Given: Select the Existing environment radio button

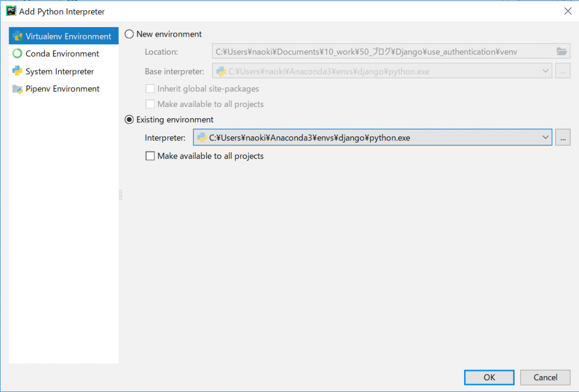Looking at the screenshot, I should [x=129, y=119].
